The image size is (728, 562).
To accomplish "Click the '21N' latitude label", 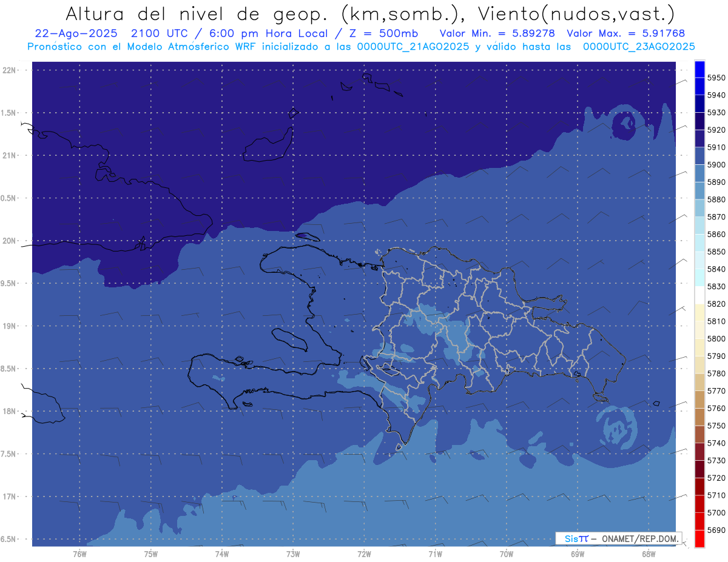I will tap(9, 155).
